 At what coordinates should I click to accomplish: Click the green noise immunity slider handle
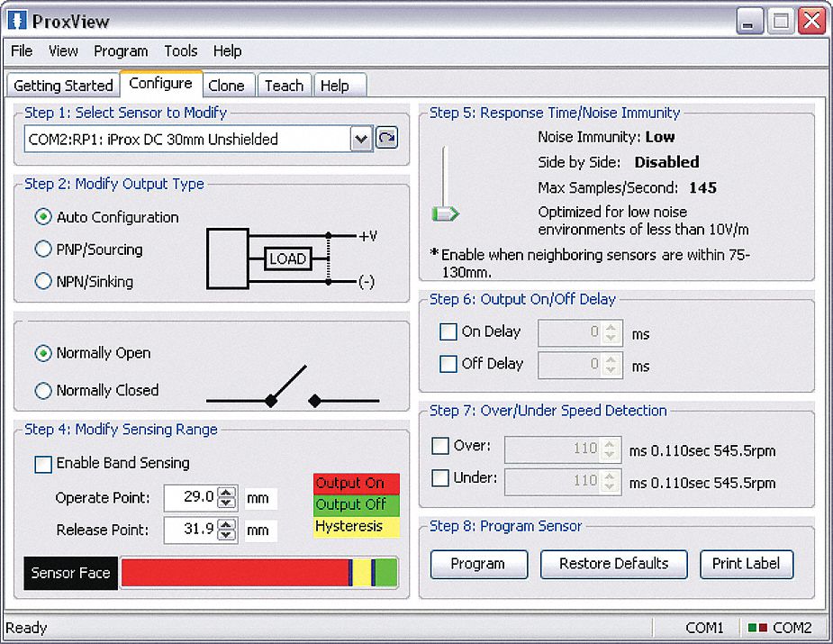[445, 213]
